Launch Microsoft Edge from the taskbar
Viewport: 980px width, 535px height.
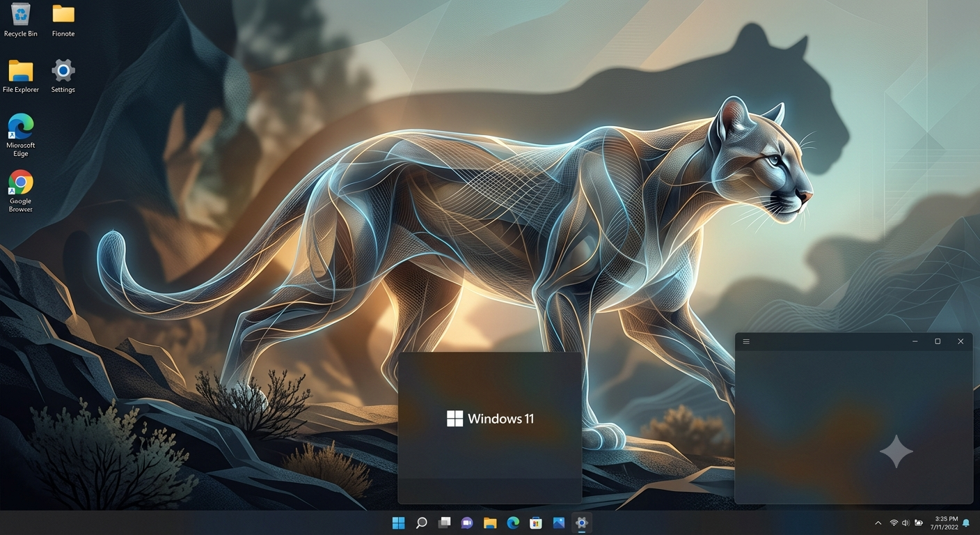513,523
